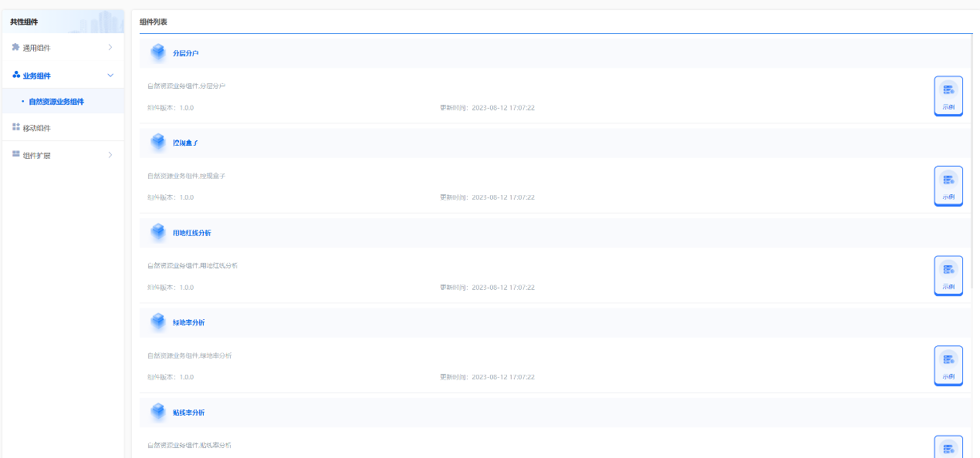
Task: Click the 用地红线分析 cube icon
Action: tap(158, 232)
